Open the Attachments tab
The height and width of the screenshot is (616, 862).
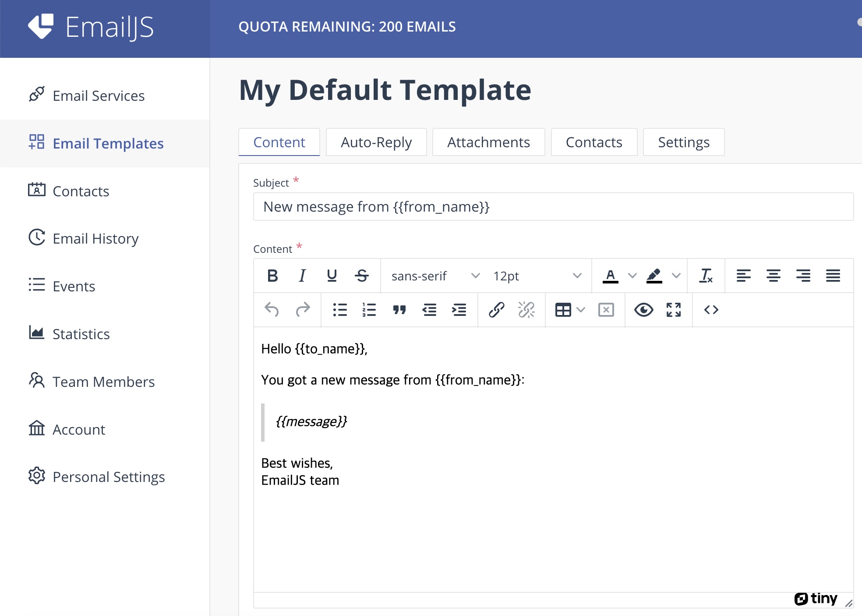pos(488,142)
